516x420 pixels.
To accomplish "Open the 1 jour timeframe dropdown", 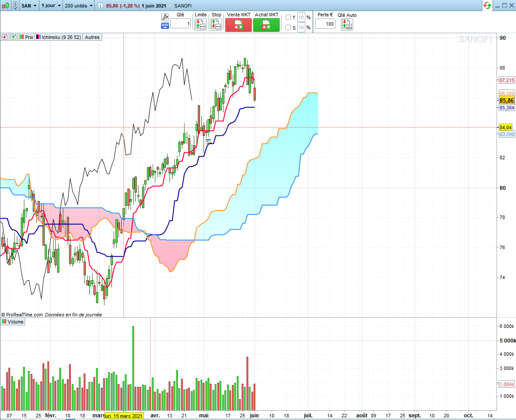I will tap(51, 6).
